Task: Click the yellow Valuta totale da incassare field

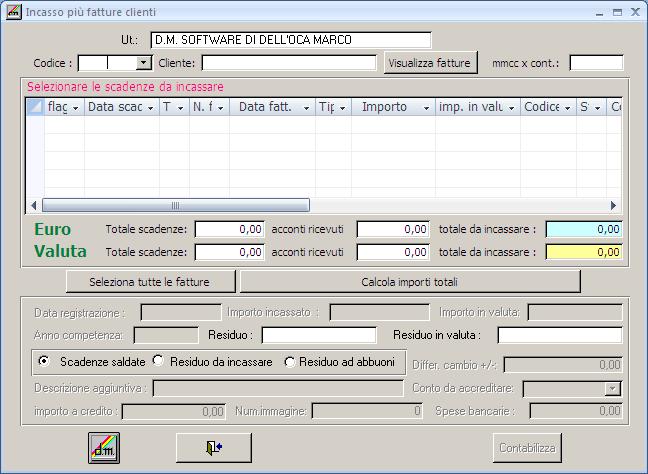Action: click(584, 252)
